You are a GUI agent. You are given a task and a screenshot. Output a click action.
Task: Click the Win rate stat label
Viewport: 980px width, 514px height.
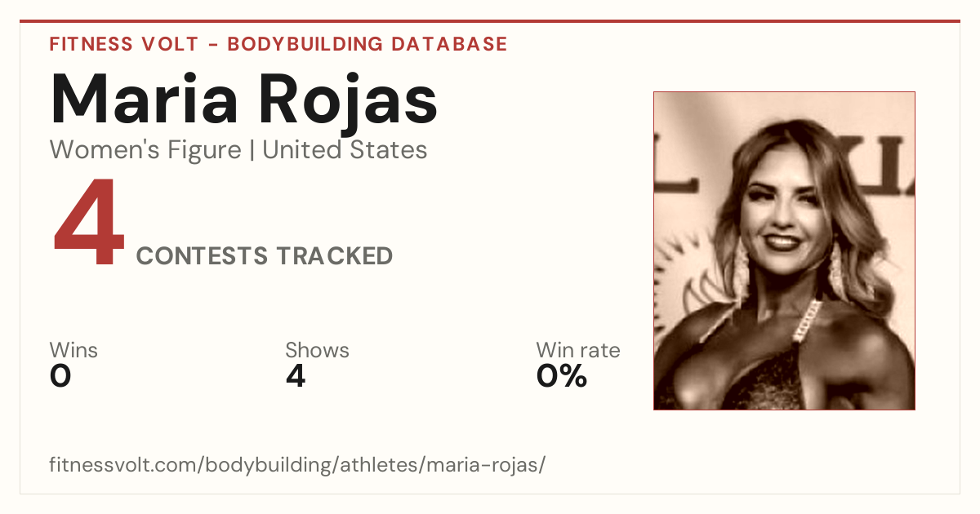578,351
